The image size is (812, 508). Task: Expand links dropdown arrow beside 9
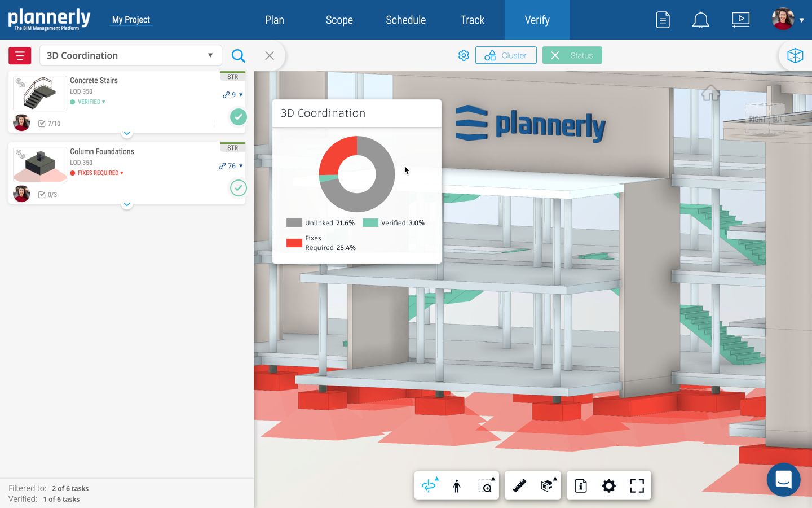(241, 95)
